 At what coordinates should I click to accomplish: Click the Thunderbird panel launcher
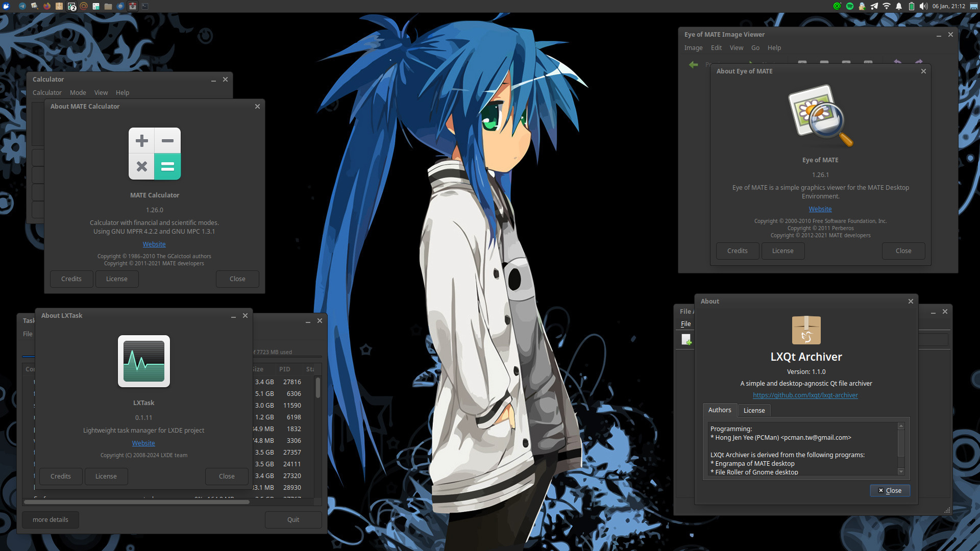pos(120,6)
